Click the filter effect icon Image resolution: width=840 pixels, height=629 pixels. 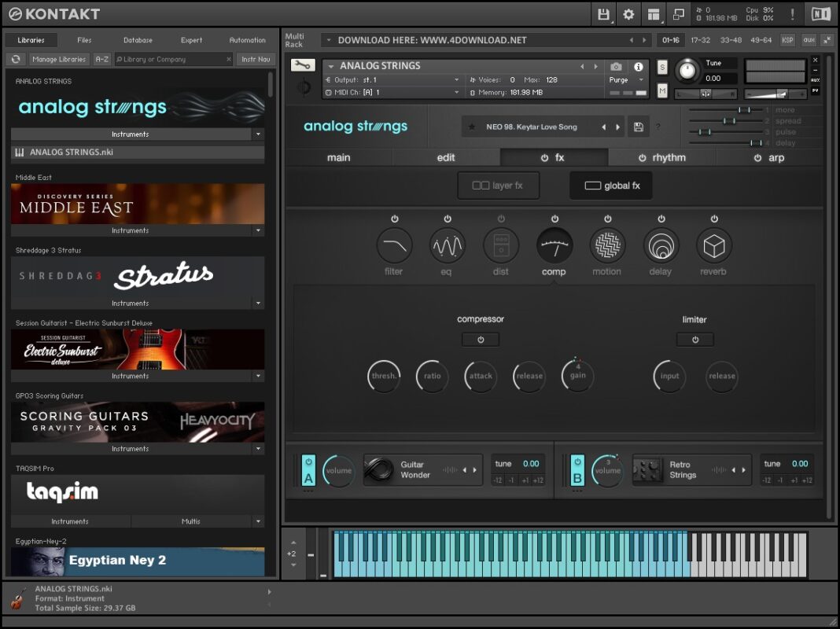click(394, 246)
